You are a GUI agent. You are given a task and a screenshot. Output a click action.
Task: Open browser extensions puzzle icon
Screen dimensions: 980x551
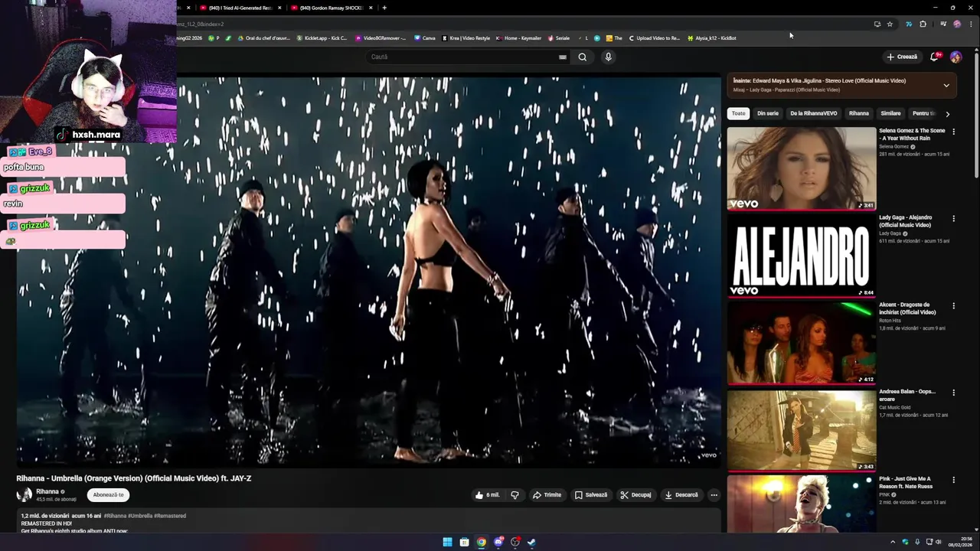pyautogui.click(x=923, y=24)
